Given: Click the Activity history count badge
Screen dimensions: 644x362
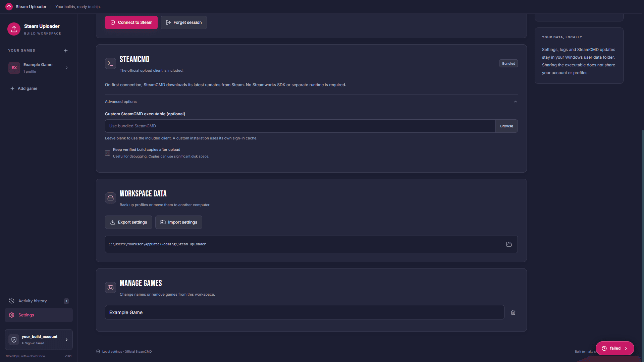Looking at the screenshot, I should (x=66, y=301).
